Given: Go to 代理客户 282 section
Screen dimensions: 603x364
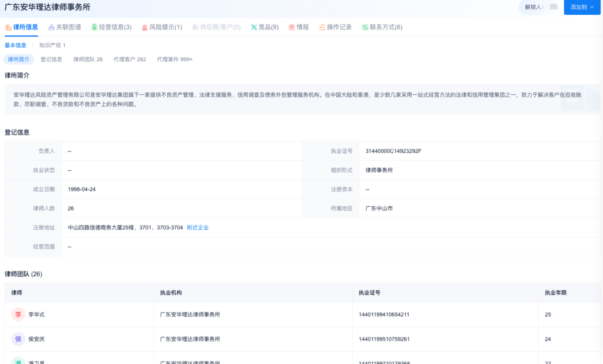Looking at the screenshot, I should pos(130,59).
